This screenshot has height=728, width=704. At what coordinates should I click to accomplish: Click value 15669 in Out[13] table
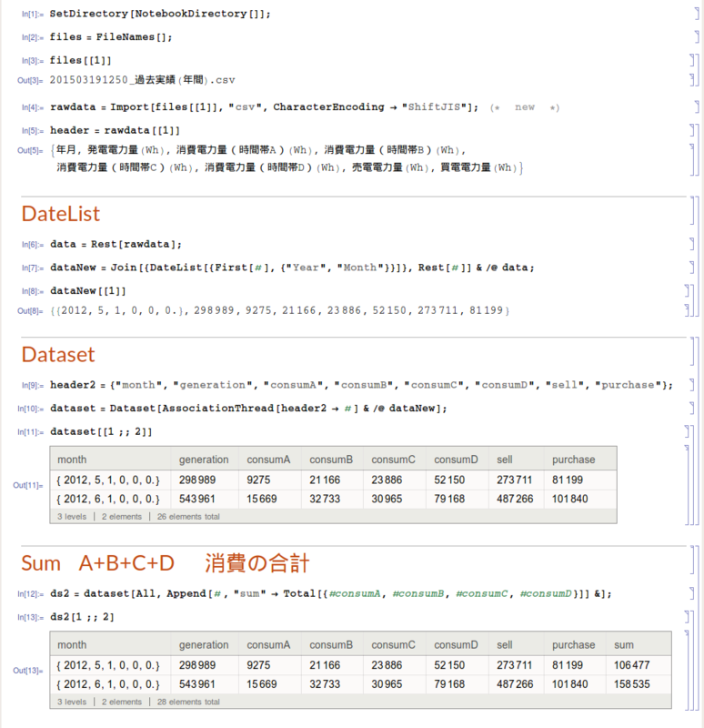tap(261, 684)
